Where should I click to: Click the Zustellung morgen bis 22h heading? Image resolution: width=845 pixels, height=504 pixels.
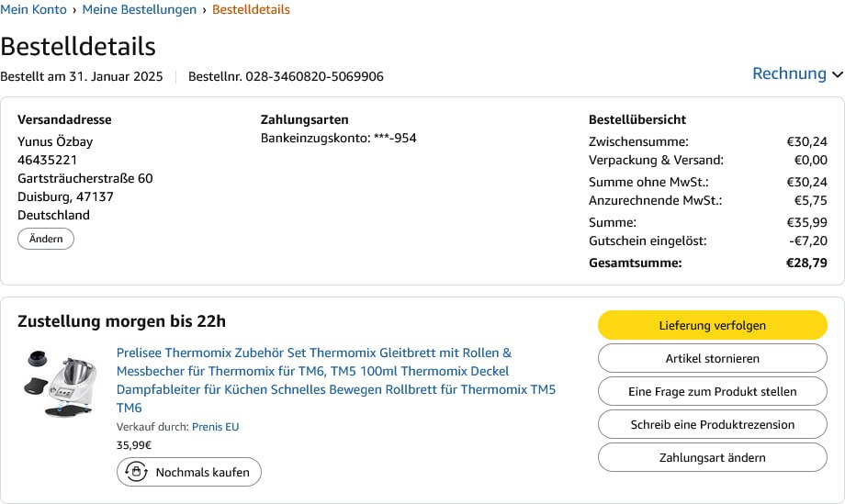click(x=121, y=321)
